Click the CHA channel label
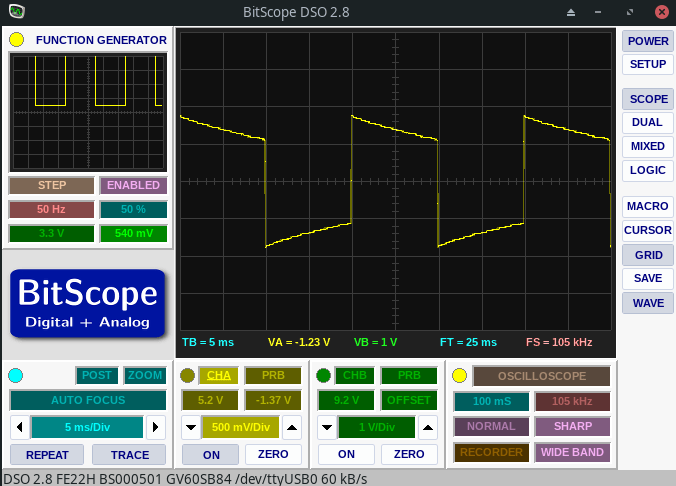 (x=219, y=375)
